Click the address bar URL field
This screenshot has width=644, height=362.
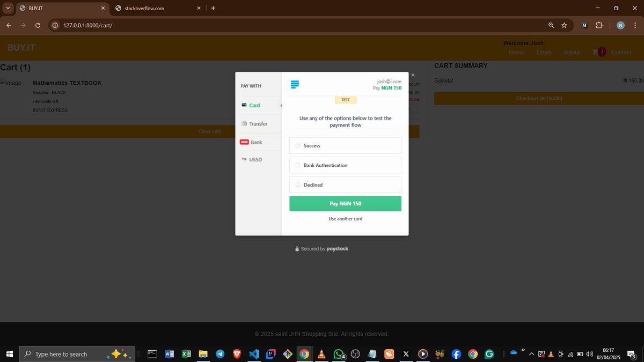tap(301, 25)
